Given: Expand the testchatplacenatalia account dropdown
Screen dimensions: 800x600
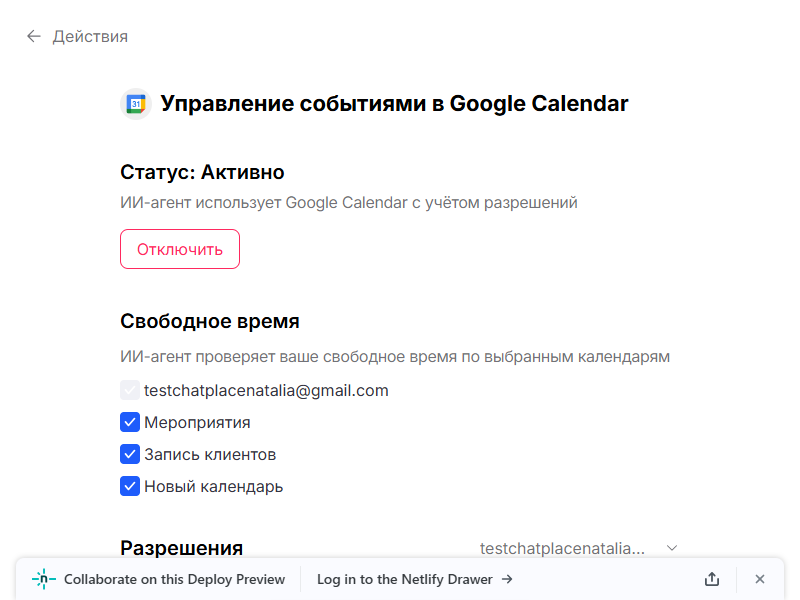Looking at the screenshot, I should (x=579, y=548).
